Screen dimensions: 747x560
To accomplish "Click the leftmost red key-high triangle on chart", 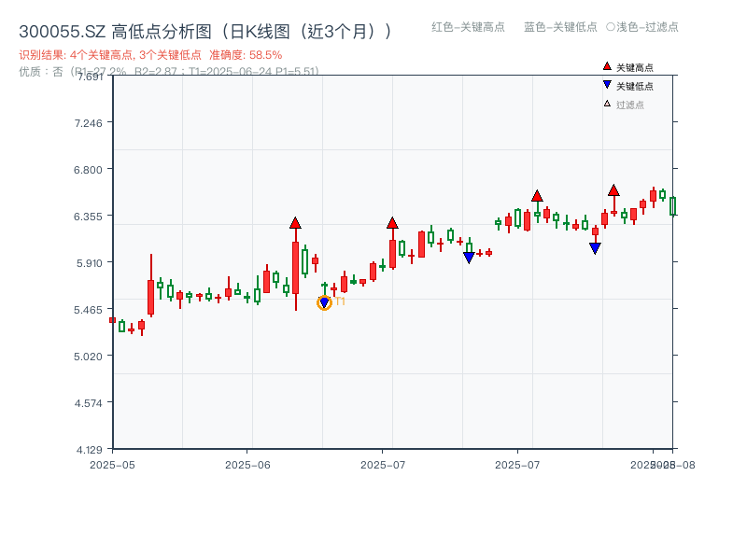I will (x=297, y=223).
